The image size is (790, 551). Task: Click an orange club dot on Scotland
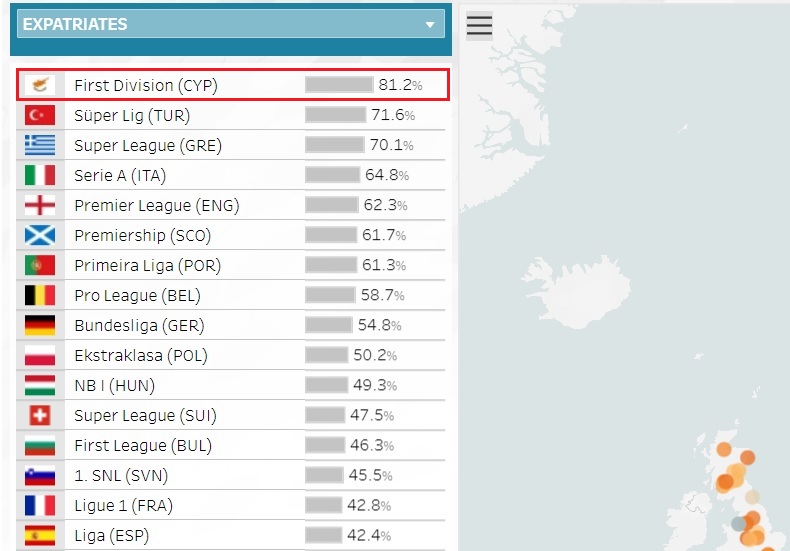[724, 449]
